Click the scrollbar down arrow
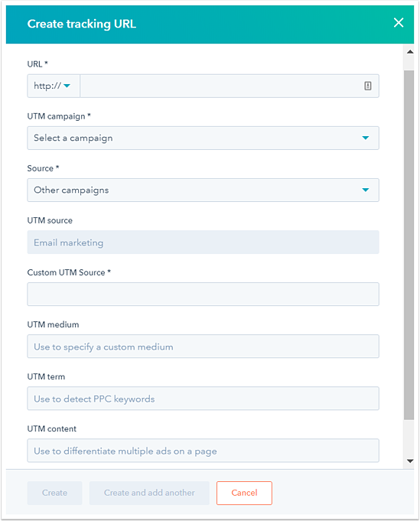Screen dimensions: 420x521 [x=410, y=461]
